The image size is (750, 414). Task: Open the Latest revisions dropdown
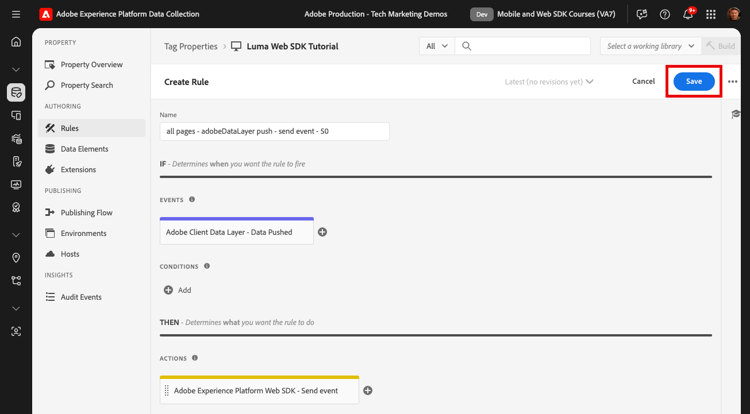[549, 82]
